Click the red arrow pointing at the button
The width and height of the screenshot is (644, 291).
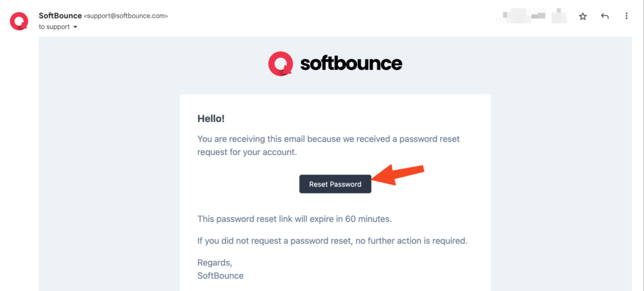(x=401, y=175)
